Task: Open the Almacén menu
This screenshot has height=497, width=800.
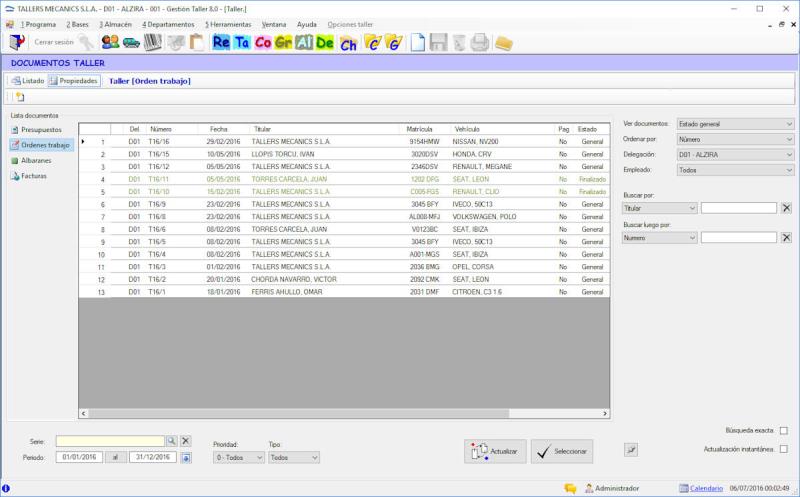Action: tap(115, 24)
